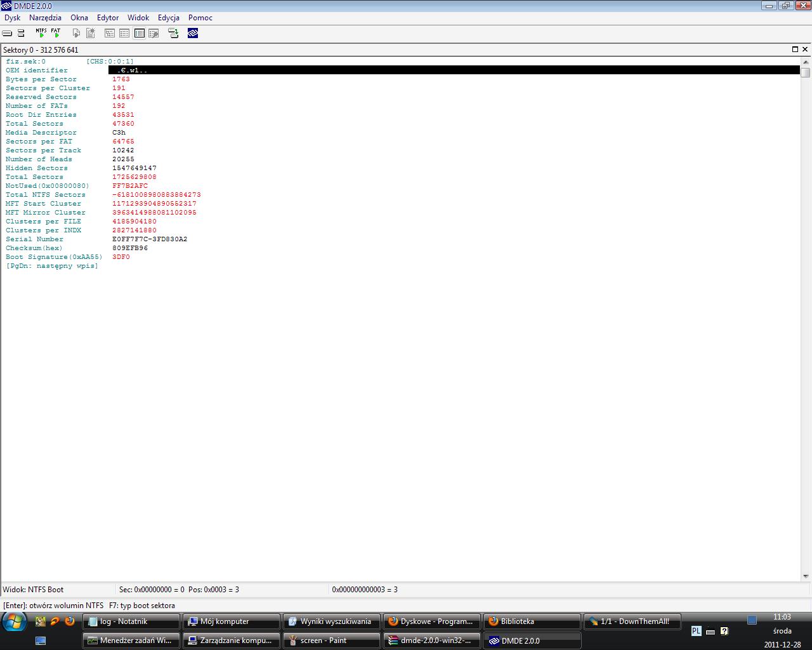The width and height of the screenshot is (812, 650).
Task: Select the MFT Start Cluster value
Action: (x=154, y=204)
